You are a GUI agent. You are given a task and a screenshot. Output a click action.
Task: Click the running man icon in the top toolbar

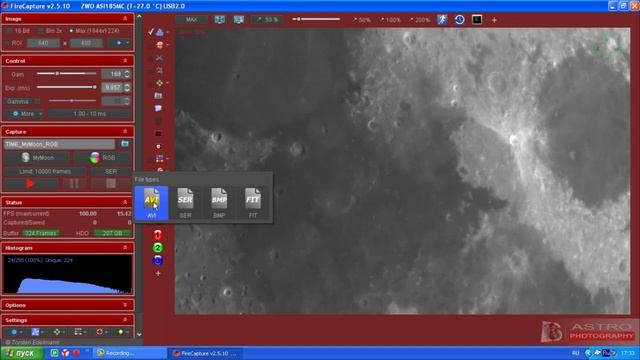[x=442, y=20]
